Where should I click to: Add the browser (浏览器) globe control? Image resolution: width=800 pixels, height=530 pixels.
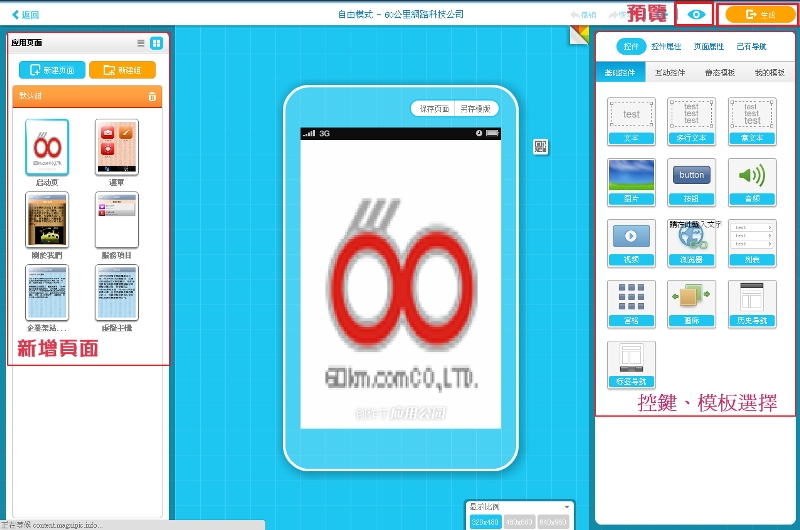(691, 243)
